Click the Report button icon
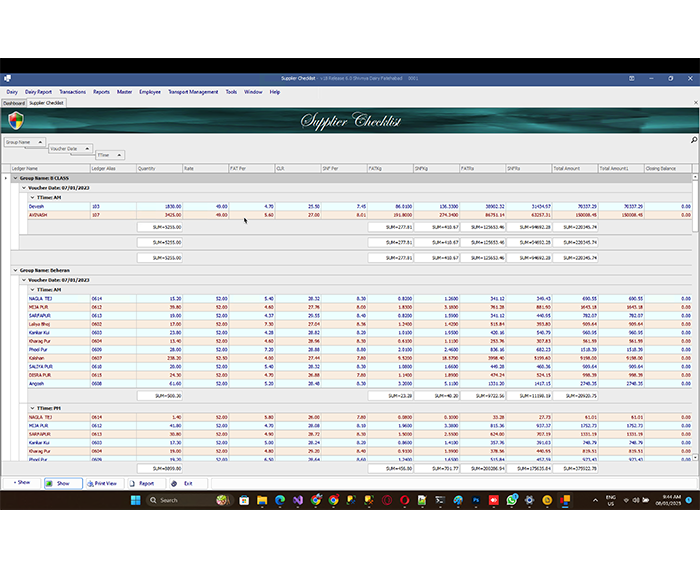 pos(133,483)
